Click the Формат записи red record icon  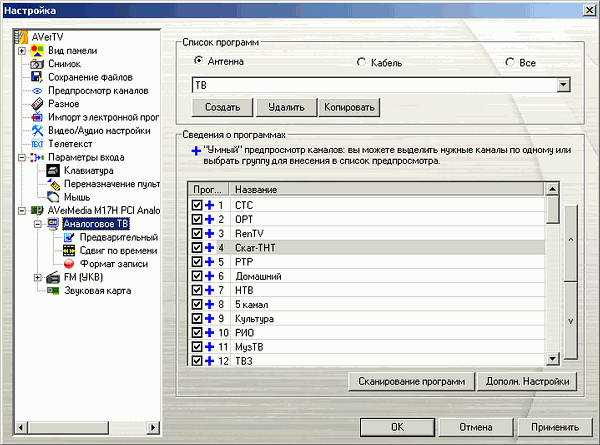(69, 264)
